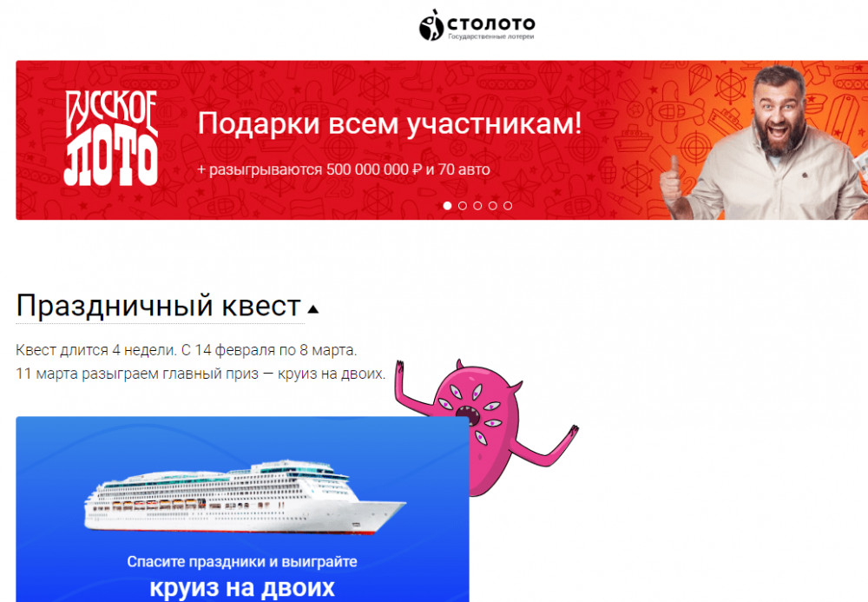Click the quest duration description text

(x=187, y=350)
